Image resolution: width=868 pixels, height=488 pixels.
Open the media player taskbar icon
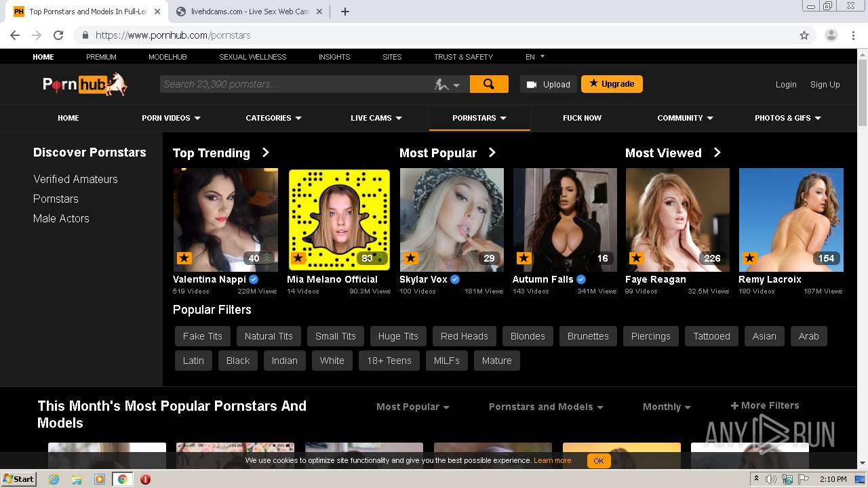(100, 479)
